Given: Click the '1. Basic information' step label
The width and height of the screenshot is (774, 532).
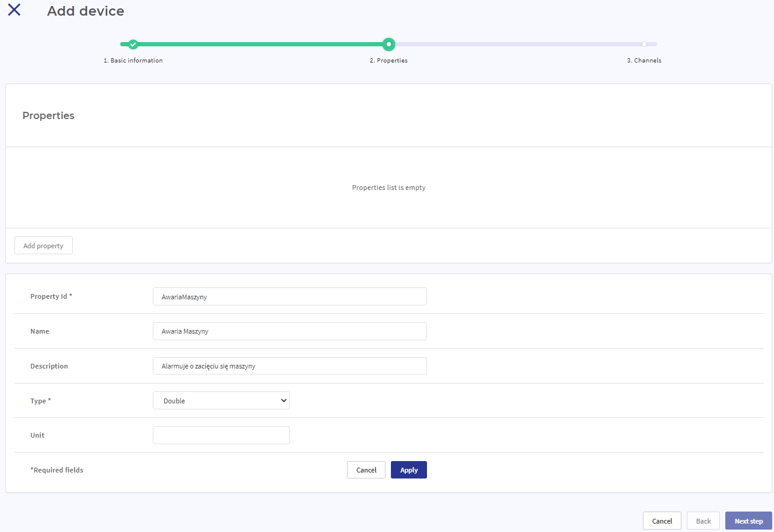Looking at the screenshot, I should point(133,61).
